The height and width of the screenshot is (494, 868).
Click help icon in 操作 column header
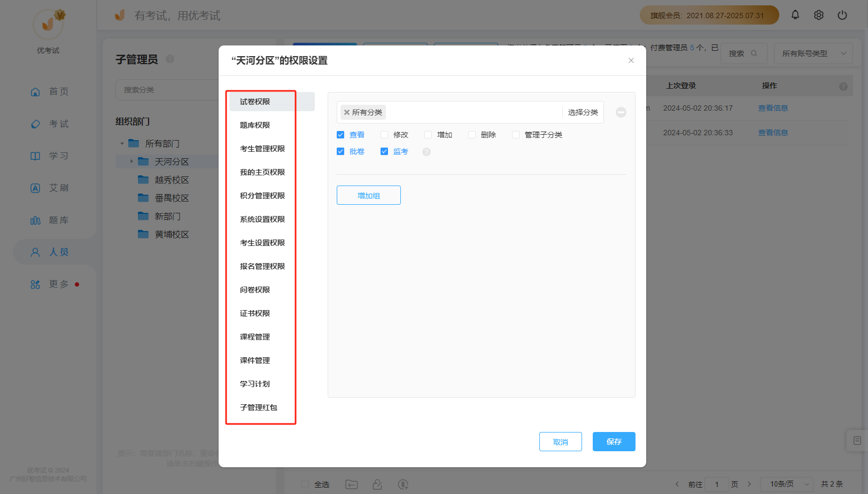point(843,86)
